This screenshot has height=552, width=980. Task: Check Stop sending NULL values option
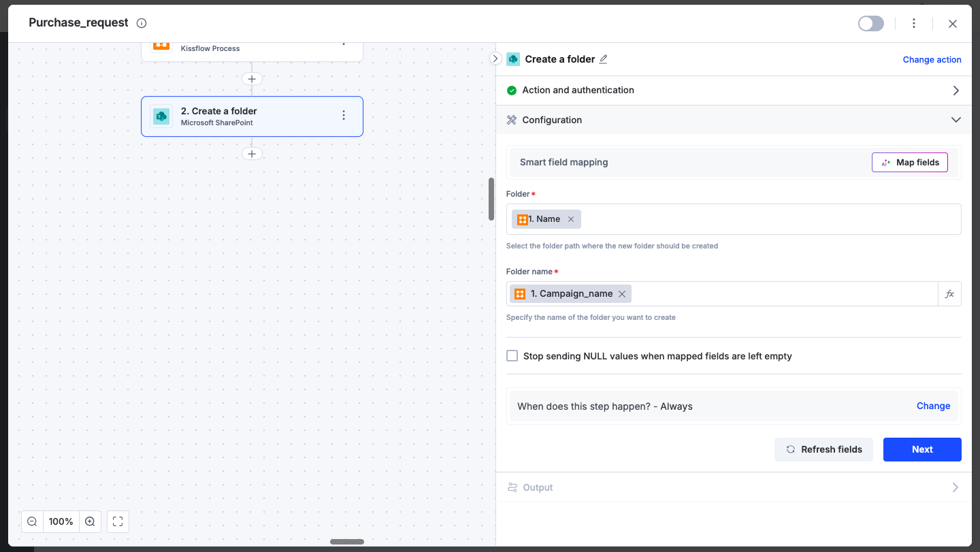coord(512,355)
